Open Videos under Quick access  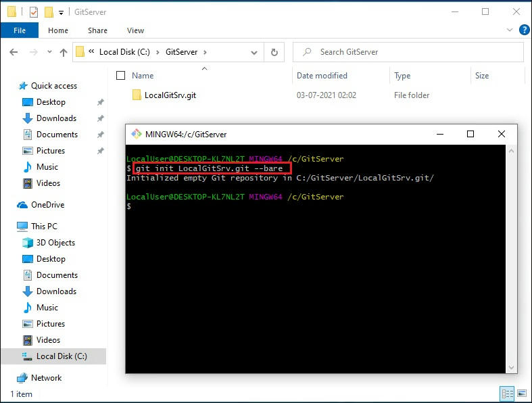pyautogui.click(x=48, y=183)
